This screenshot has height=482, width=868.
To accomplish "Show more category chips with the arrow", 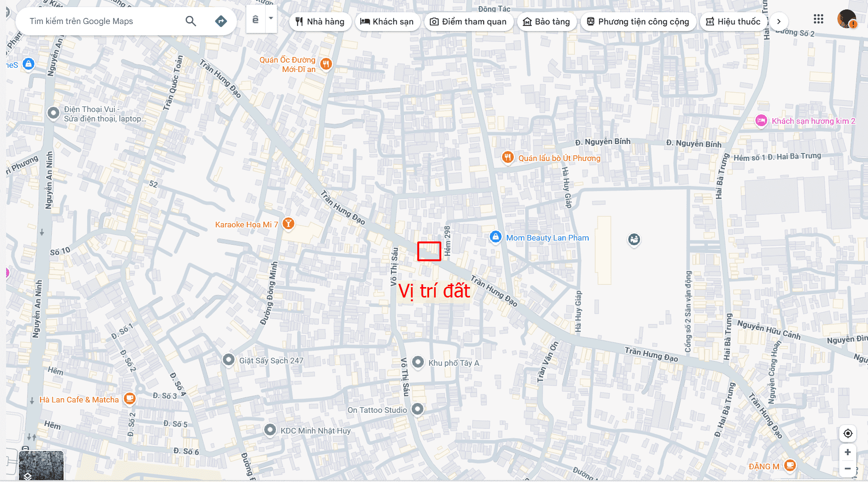I will 779,22.
